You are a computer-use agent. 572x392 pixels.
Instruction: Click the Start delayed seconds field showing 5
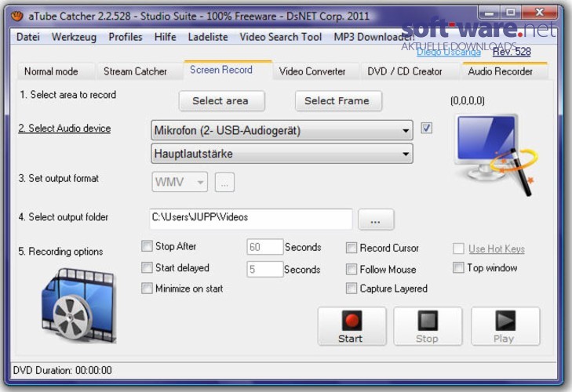pyautogui.click(x=265, y=269)
